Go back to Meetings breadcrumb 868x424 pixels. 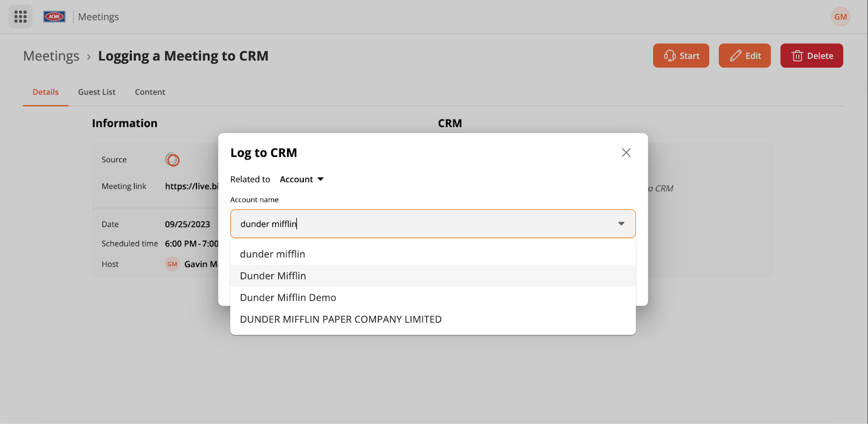pyautogui.click(x=52, y=56)
